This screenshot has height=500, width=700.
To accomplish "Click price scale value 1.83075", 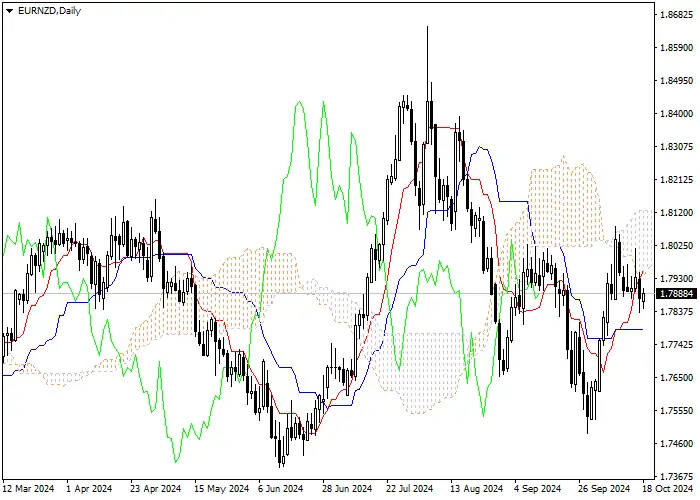I will 676,147.
